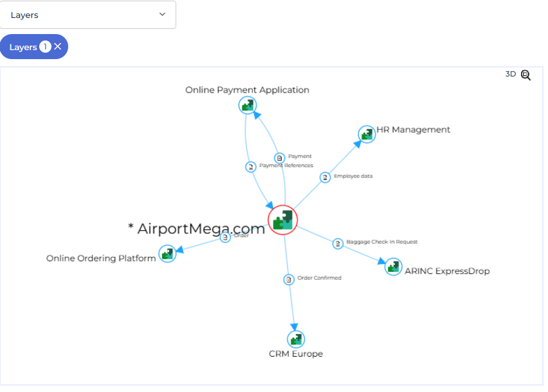This screenshot has height=392, width=548.
Task: Click the Payment References flow icon
Action: click(x=251, y=167)
